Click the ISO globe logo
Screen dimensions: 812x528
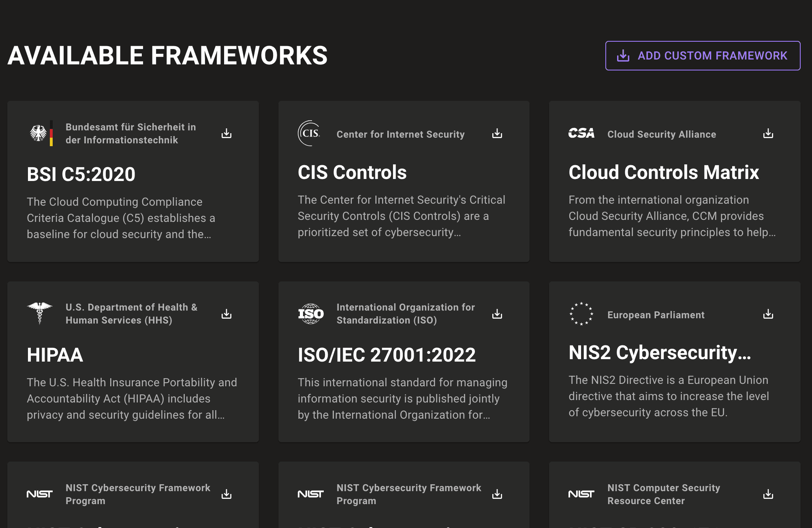point(310,314)
